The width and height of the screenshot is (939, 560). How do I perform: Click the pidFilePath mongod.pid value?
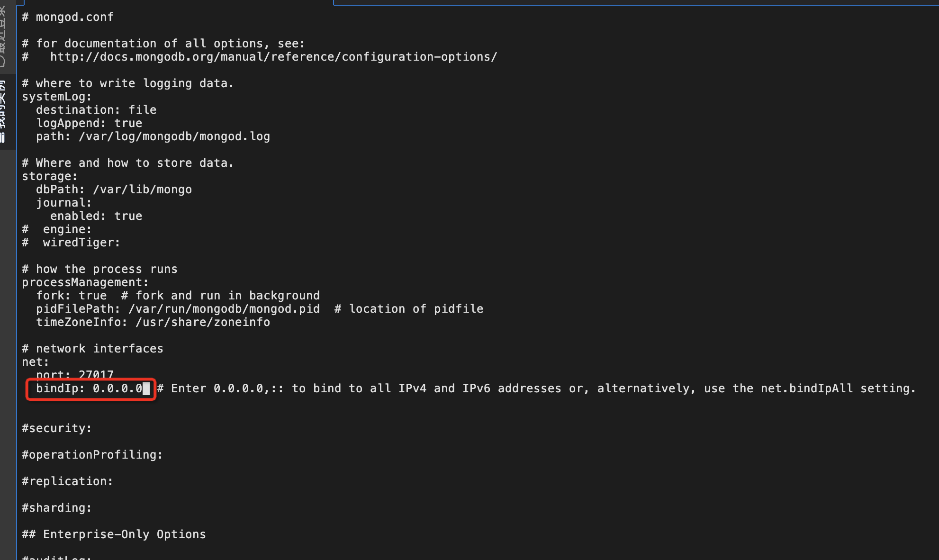(x=224, y=309)
